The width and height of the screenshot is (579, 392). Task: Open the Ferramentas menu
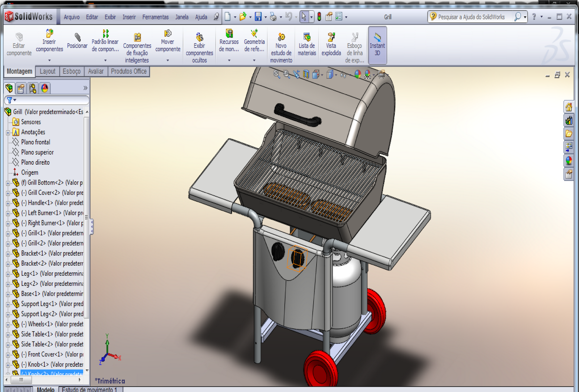(x=156, y=17)
